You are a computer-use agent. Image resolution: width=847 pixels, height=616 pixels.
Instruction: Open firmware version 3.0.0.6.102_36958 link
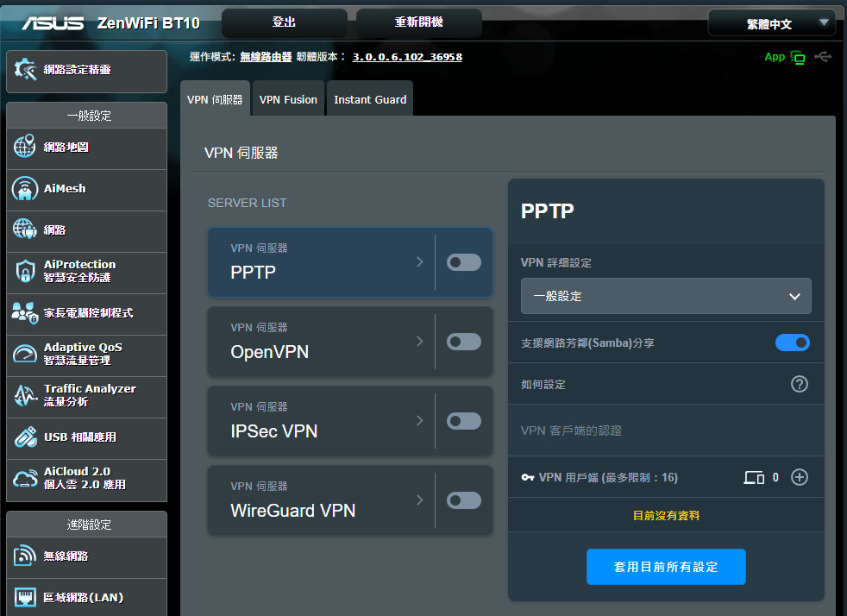407,57
